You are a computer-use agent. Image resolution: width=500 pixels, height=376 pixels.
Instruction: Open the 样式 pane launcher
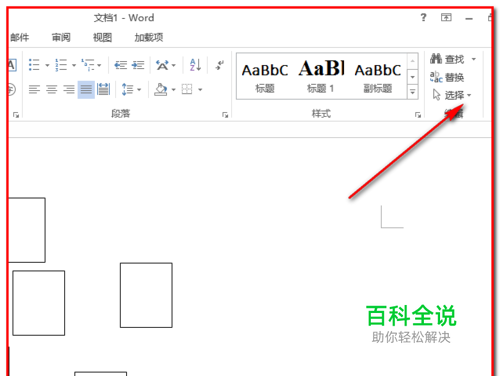[418, 115]
